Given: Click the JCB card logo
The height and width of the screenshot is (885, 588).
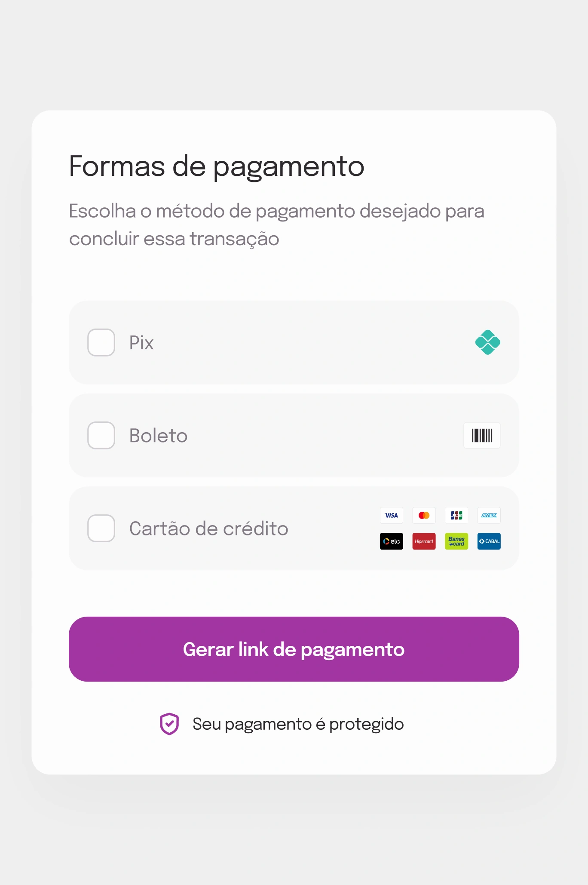Looking at the screenshot, I should click(x=456, y=515).
